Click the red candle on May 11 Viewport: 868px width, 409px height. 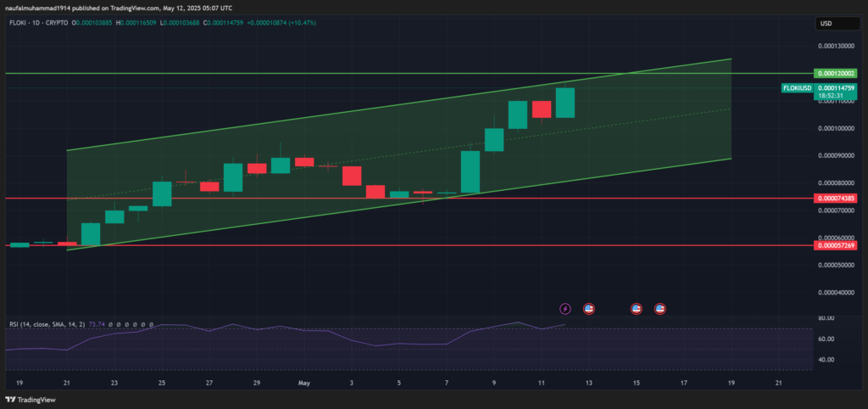point(542,109)
